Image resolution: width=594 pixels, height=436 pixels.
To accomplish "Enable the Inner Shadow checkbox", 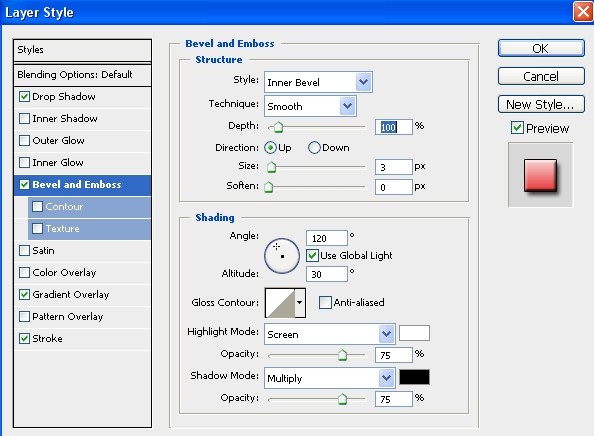I will 24,119.
